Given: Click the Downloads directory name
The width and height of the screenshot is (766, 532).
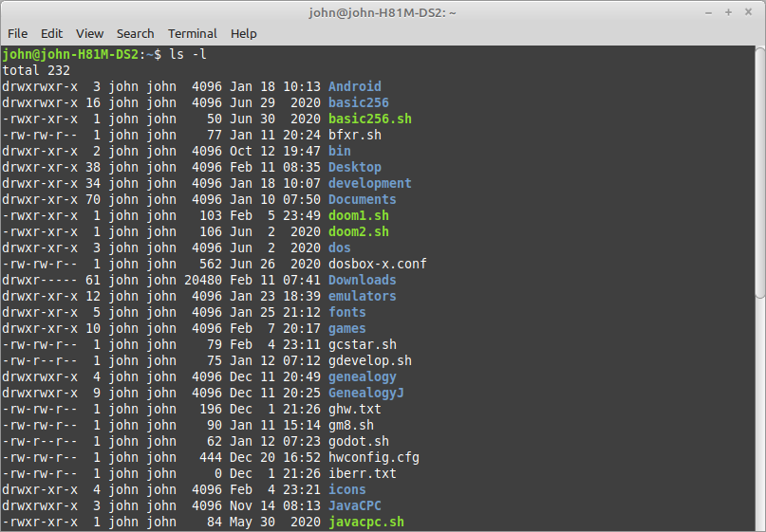Looking at the screenshot, I should (x=362, y=280).
